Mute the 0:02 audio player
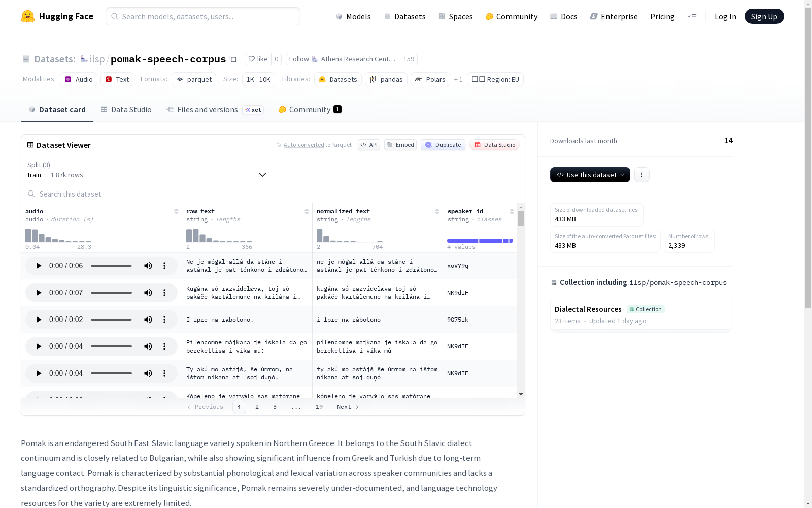Viewport: 812px width, 508px height. point(148,320)
